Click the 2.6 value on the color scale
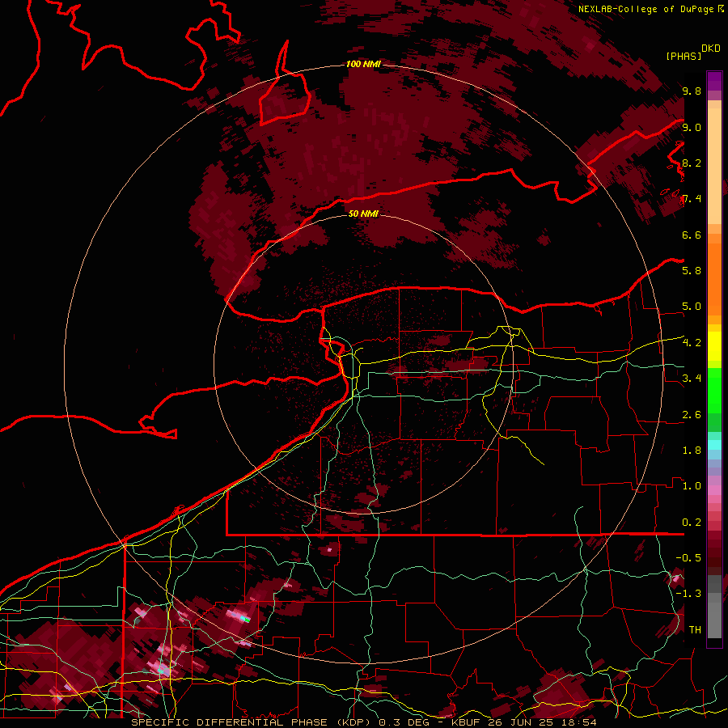Viewport: 728px width, 728px height. tap(692, 415)
